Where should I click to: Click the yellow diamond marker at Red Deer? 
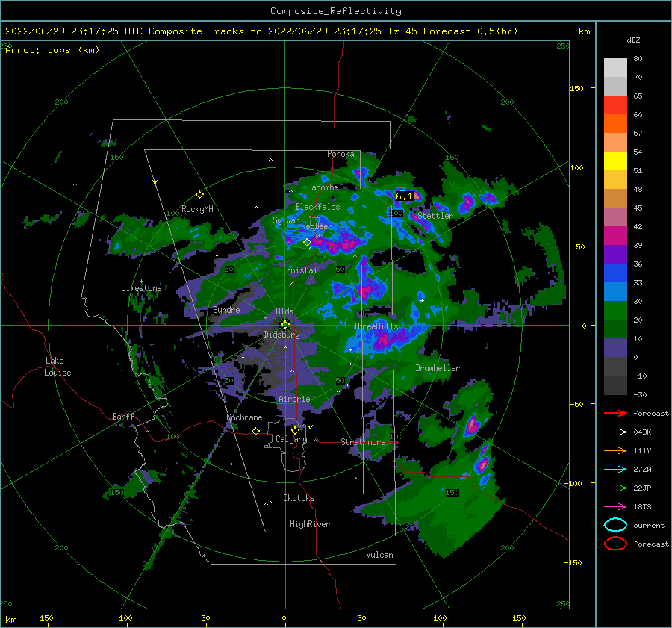tap(307, 243)
